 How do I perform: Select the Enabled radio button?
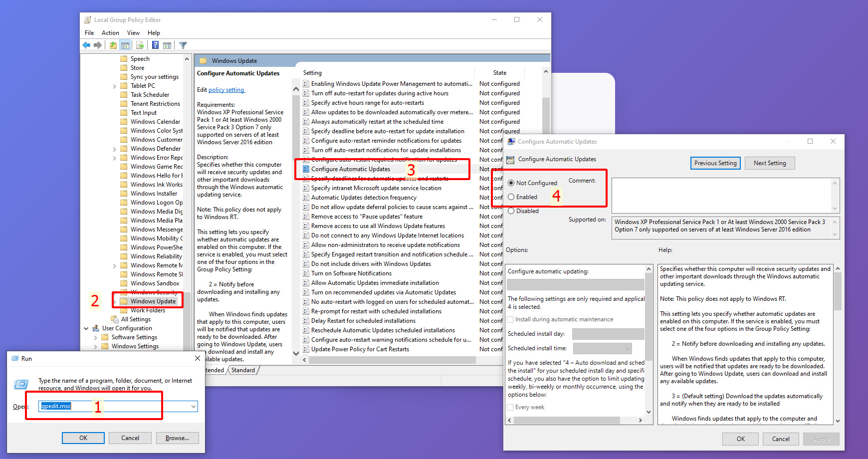coord(511,197)
